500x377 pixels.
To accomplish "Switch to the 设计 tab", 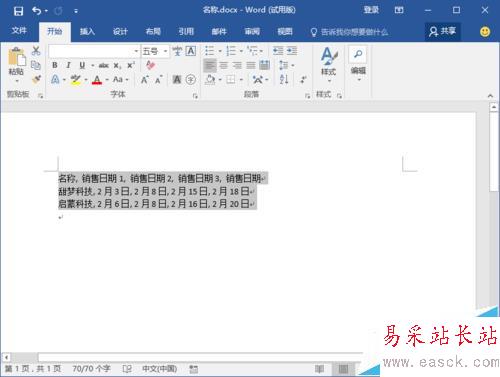I will pos(120,32).
